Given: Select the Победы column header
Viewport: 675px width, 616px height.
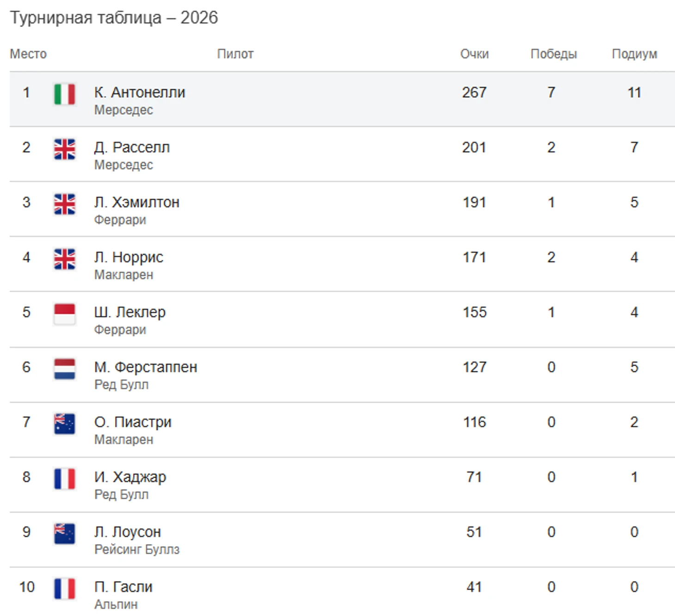Looking at the screenshot, I should coord(553,54).
